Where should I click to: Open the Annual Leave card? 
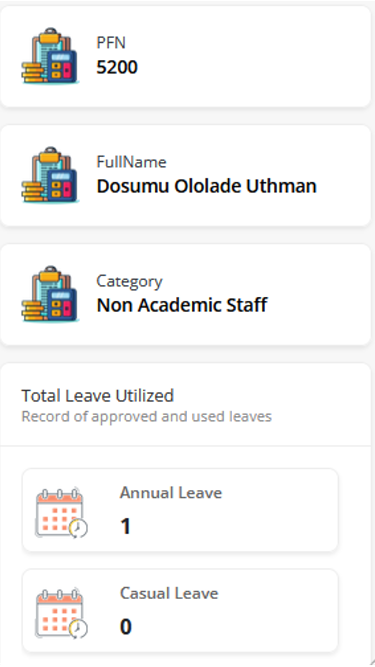pos(180,510)
